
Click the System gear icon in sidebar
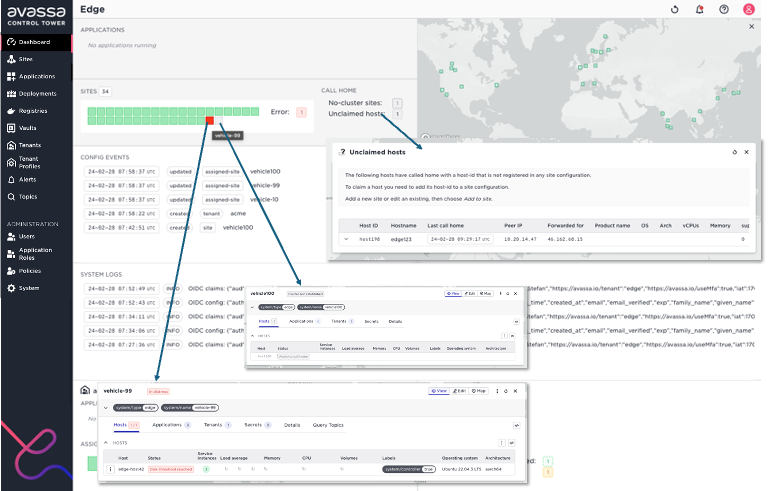tap(11, 288)
